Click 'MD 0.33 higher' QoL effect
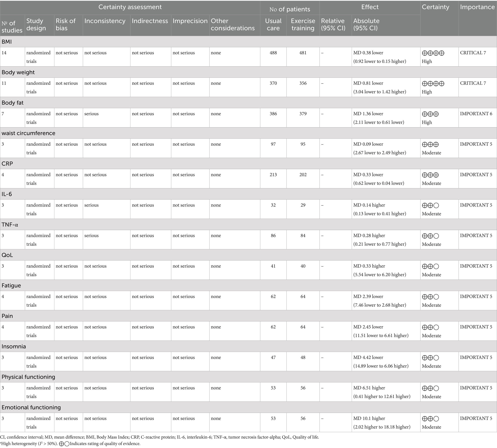 369,266
